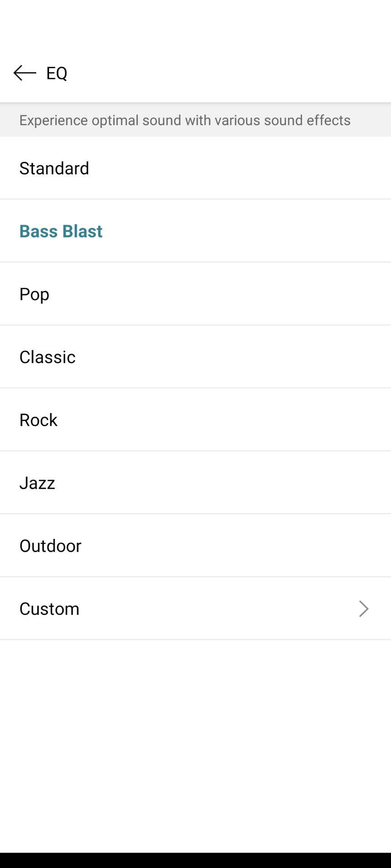
Task: Open Custom EQ via the chevron arrow
Action: click(363, 609)
